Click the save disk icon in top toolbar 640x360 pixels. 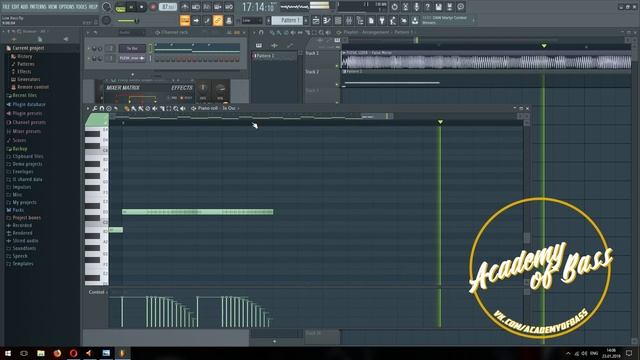coord(438,7)
